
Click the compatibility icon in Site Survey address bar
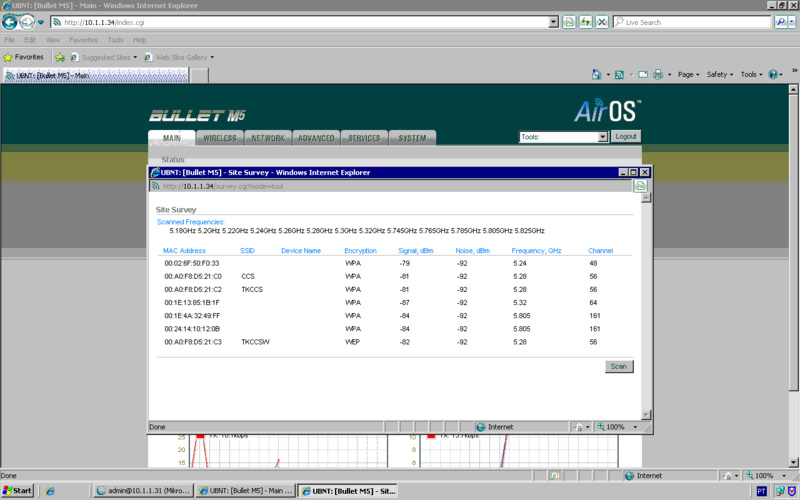pos(640,186)
